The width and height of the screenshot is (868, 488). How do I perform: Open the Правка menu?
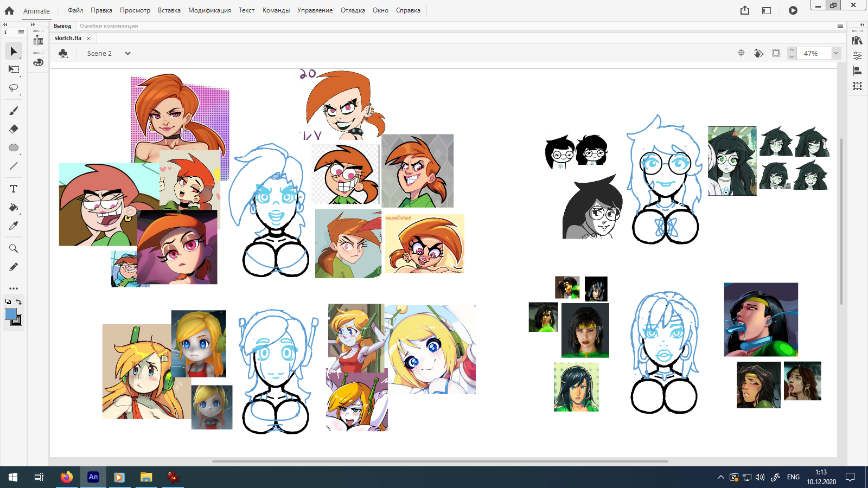coord(101,10)
